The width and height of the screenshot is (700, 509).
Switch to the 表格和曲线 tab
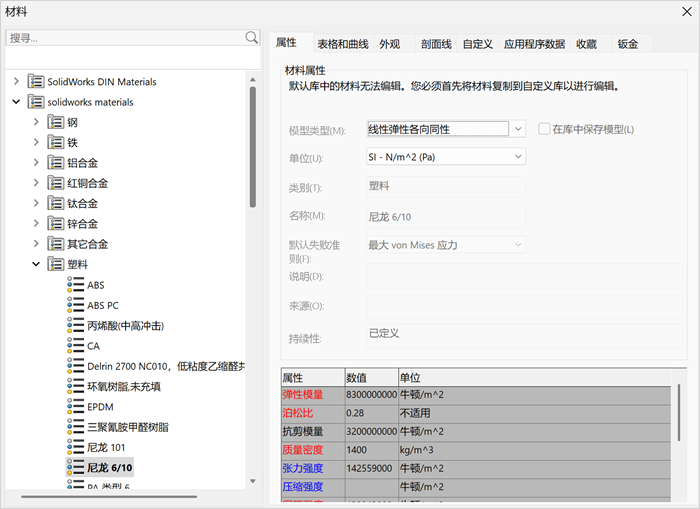tap(343, 44)
